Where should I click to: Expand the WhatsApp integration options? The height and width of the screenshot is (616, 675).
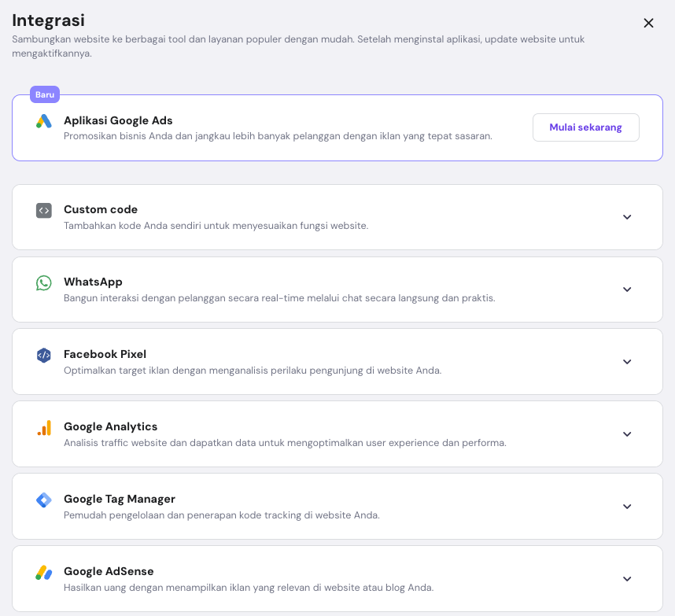click(627, 290)
